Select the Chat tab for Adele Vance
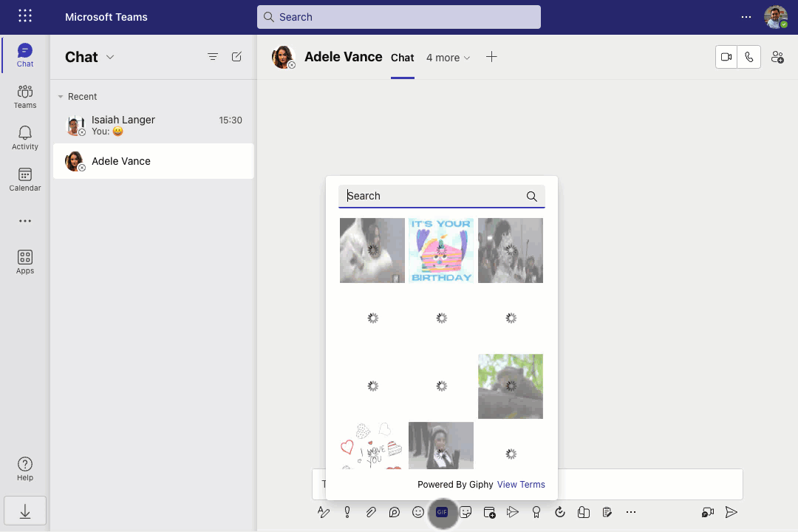Image resolution: width=798 pixels, height=532 pixels. click(402, 58)
